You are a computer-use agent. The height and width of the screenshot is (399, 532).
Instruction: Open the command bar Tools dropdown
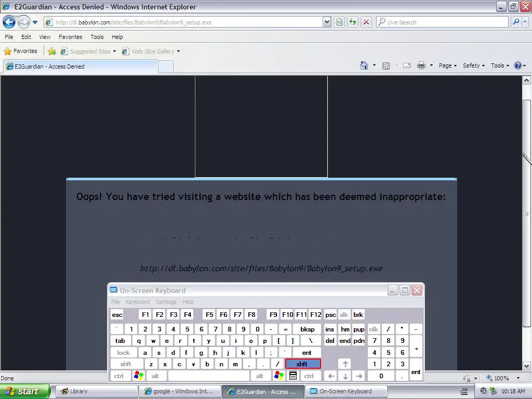pos(500,65)
